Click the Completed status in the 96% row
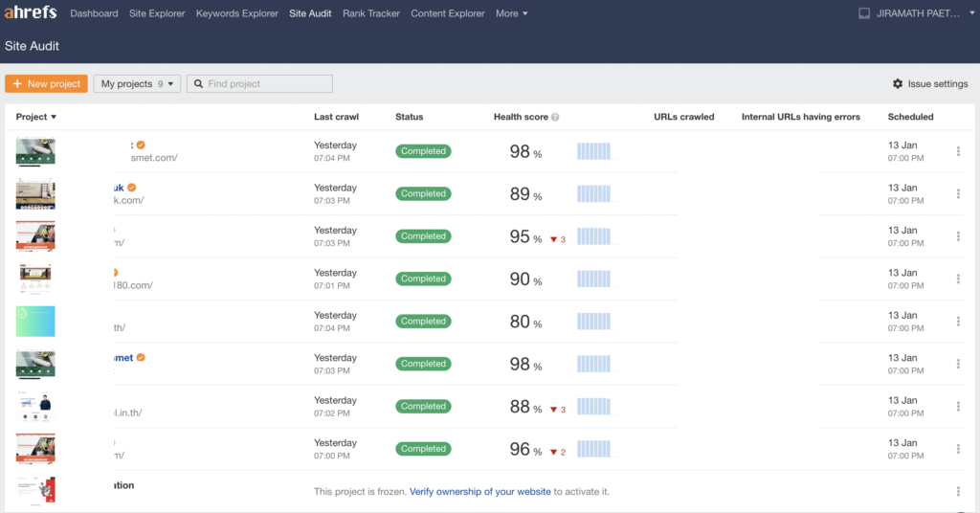This screenshot has height=513, width=980. (423, 449)
